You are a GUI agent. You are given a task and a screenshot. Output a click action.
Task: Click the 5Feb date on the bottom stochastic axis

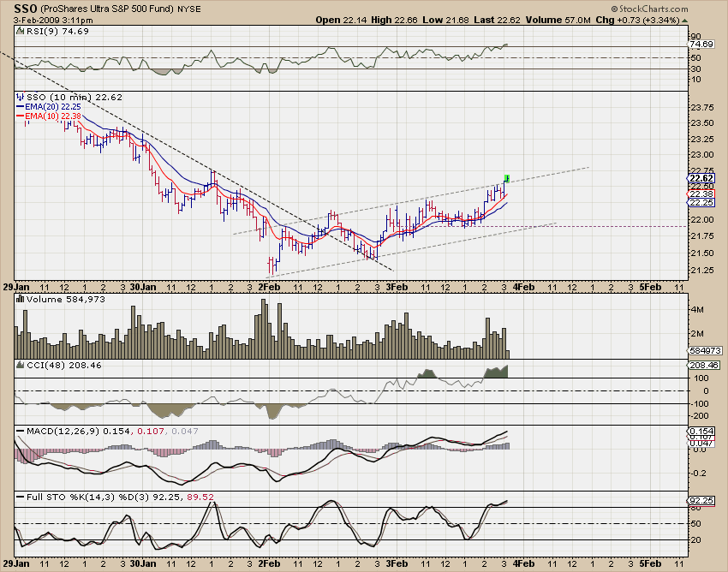tap(650, 563)
